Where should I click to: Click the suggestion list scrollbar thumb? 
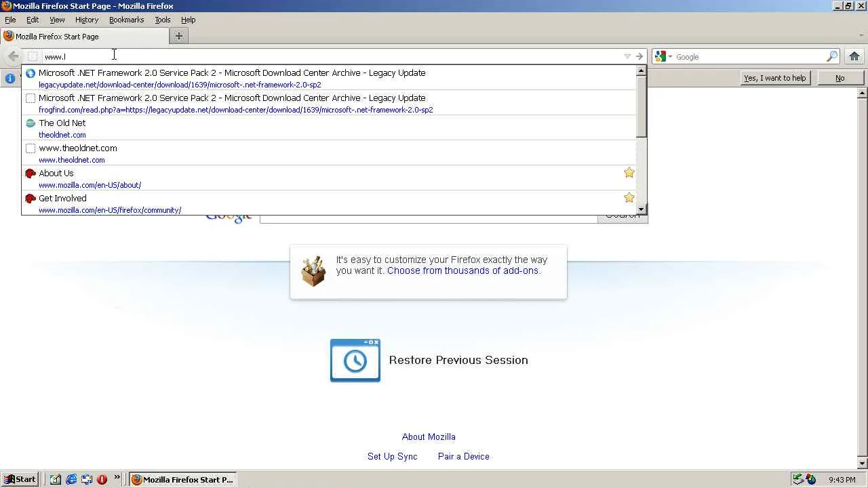(x=641, y=106)
